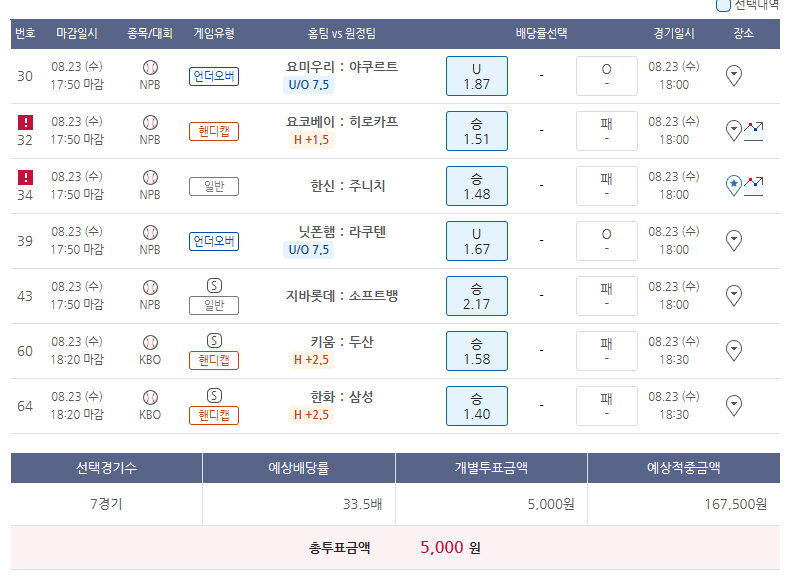Select the 패 option for 키움 vs 두산
Image resolution: width=786 pixels, height=587 pixels.
click(x=606, y=351)
